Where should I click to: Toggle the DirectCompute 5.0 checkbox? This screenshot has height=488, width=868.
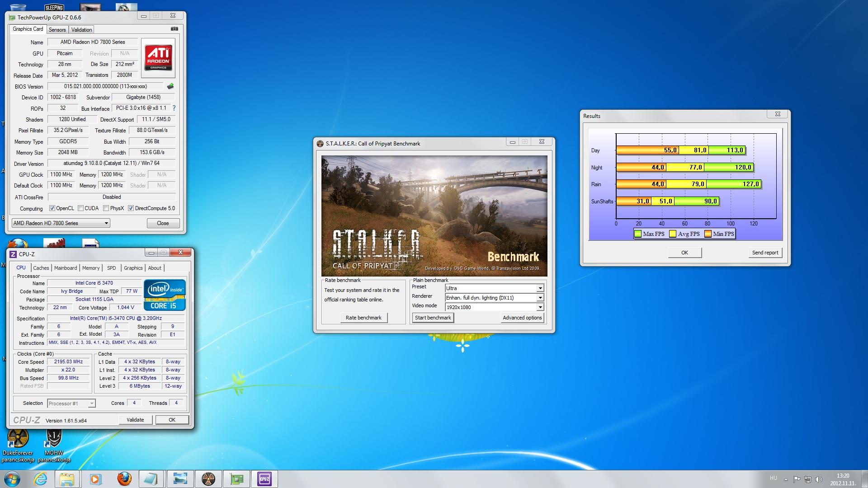tap(131, 208)
